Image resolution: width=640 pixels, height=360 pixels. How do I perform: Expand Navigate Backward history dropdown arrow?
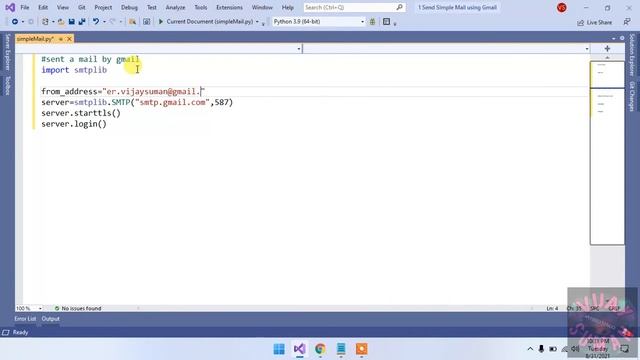click(x=23, y=22)
